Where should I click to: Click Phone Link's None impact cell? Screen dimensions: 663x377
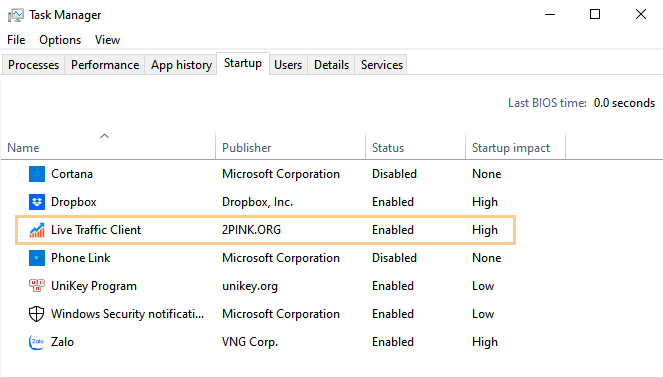coord(486,258)
